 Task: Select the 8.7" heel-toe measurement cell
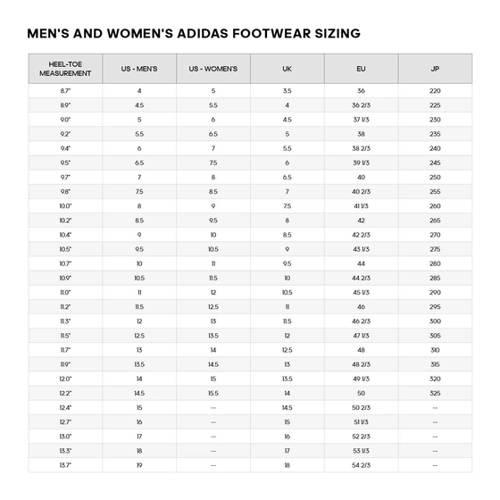tap(65, 91)
